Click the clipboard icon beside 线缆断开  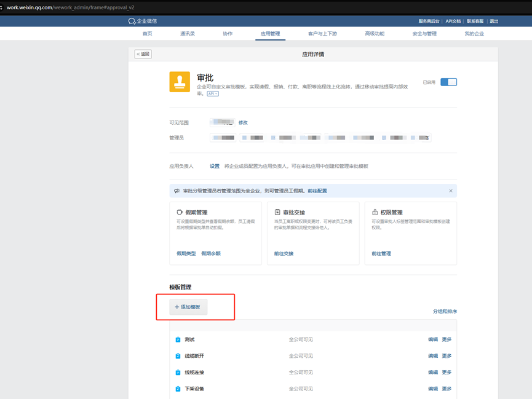coord(178,356)
